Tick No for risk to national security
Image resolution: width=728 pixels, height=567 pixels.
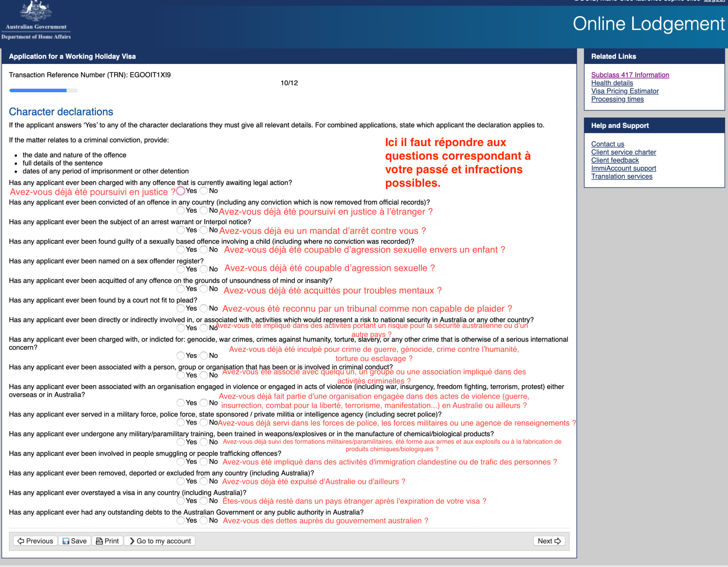[204, 328]
